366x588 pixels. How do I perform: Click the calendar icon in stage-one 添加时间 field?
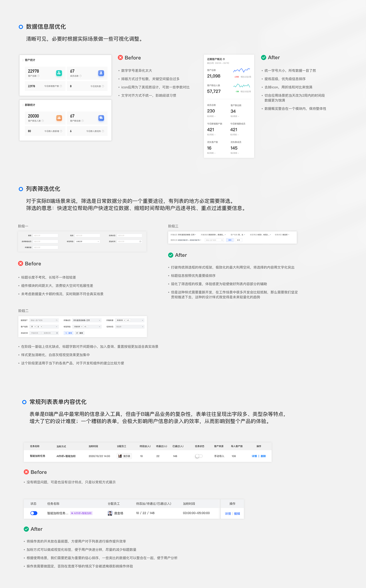tap(140, 241)
